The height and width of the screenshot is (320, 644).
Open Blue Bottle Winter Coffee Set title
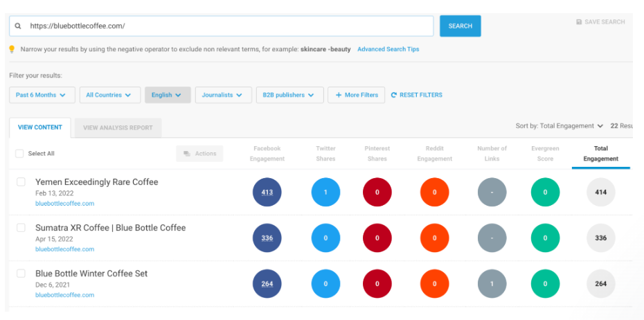(91, 274)
